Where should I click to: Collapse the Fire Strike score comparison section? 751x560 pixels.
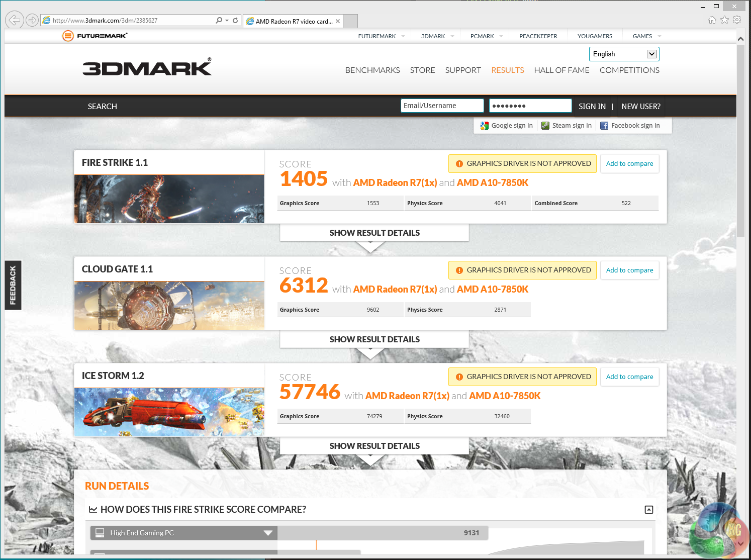coord(649,510)
